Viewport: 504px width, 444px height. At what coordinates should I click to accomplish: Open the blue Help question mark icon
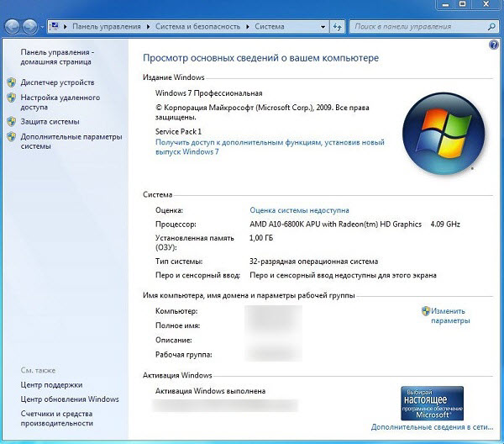tap(493, 45)
